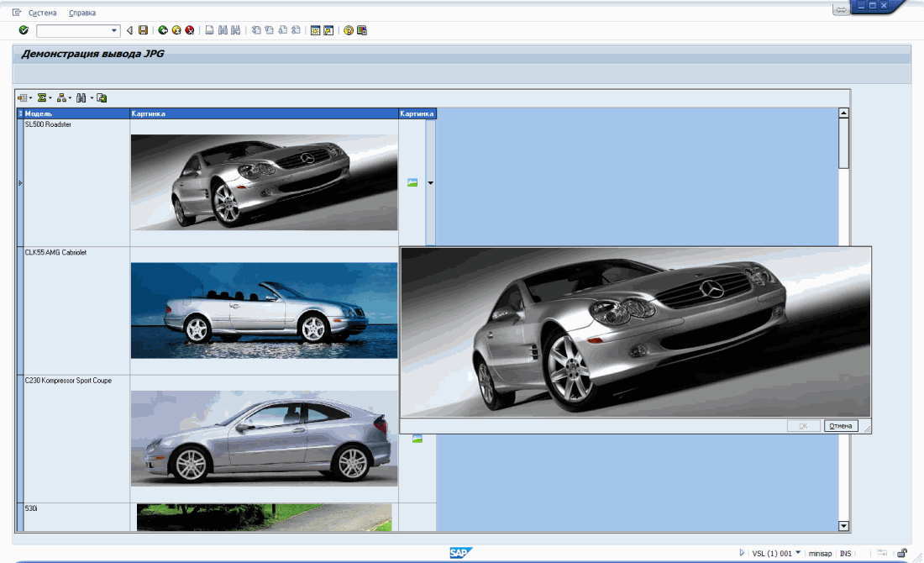Screen dimensions: 924x563
Task: Click the green checkmark Enter icon
Action: [x=24, y=30]
